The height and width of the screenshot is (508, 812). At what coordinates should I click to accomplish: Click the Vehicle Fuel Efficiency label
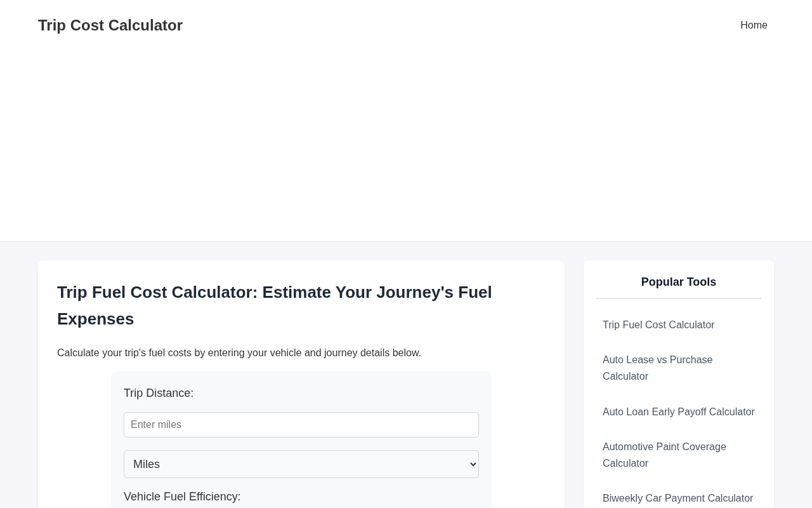182,497
